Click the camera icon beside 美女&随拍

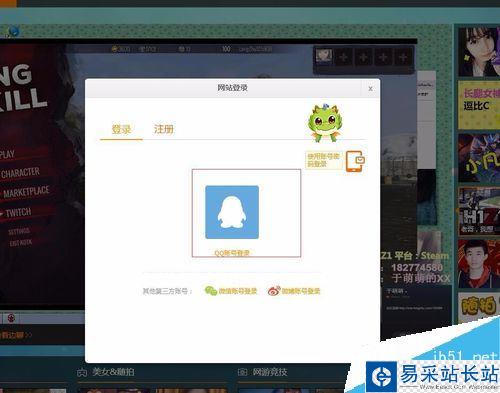tap(82, 372)
